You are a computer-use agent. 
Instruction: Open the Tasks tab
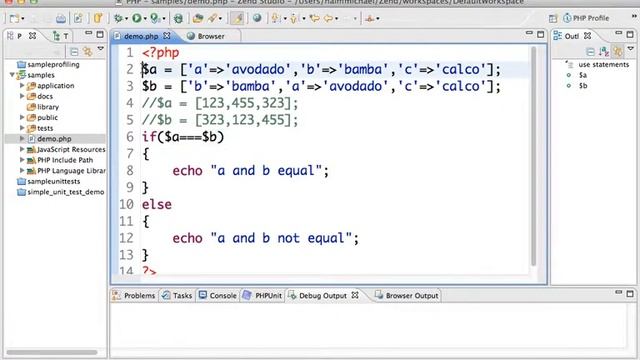177,296
